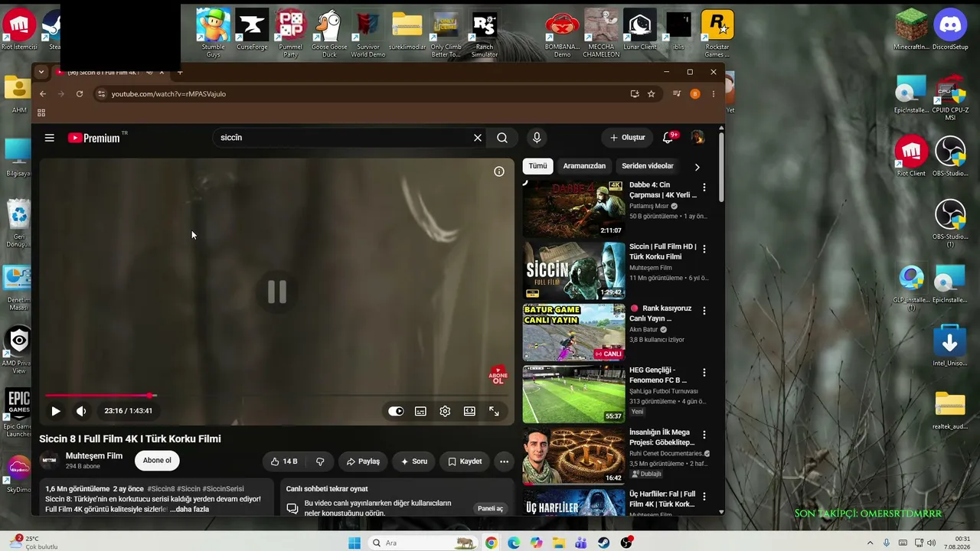Screen dimensions: 980x551
Task: Open the player settings gear
Action: 445,411
